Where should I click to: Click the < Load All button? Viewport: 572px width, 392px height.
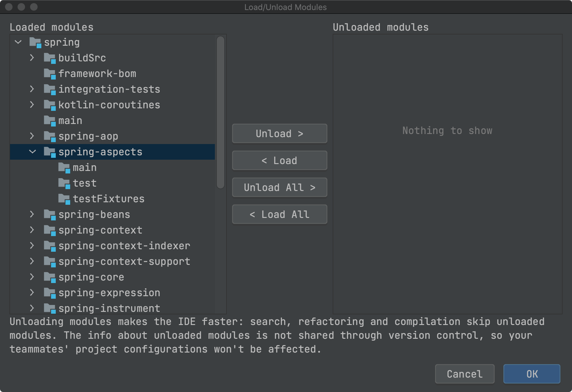[x=279, y=214]
